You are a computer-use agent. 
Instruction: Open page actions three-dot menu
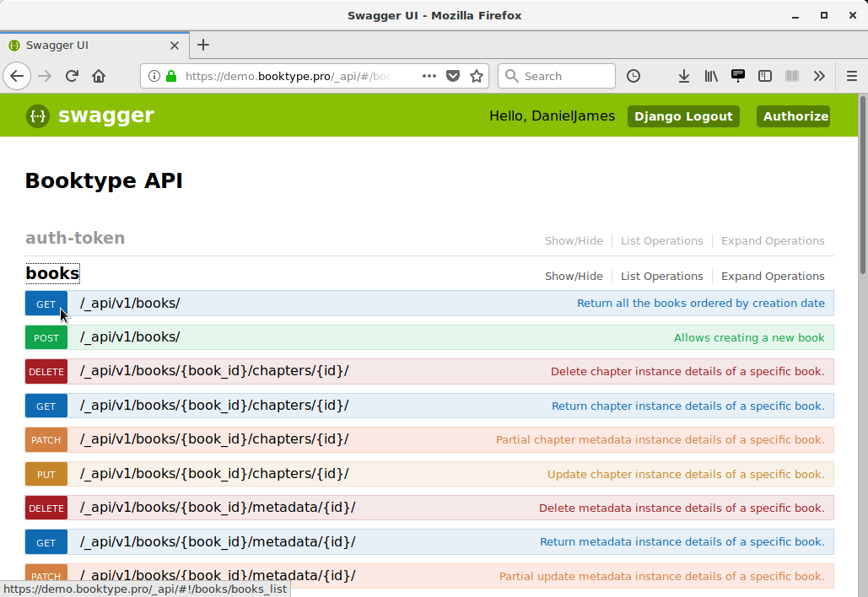pyautogui.click(x=429, y=76)
